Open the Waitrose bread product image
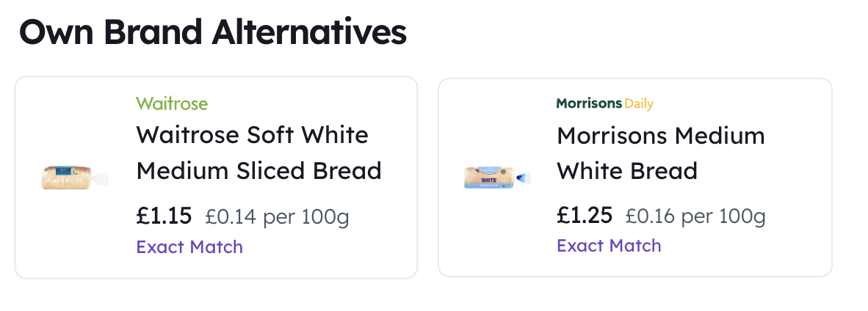The image size is (868, 311). [x=76, y=177]
